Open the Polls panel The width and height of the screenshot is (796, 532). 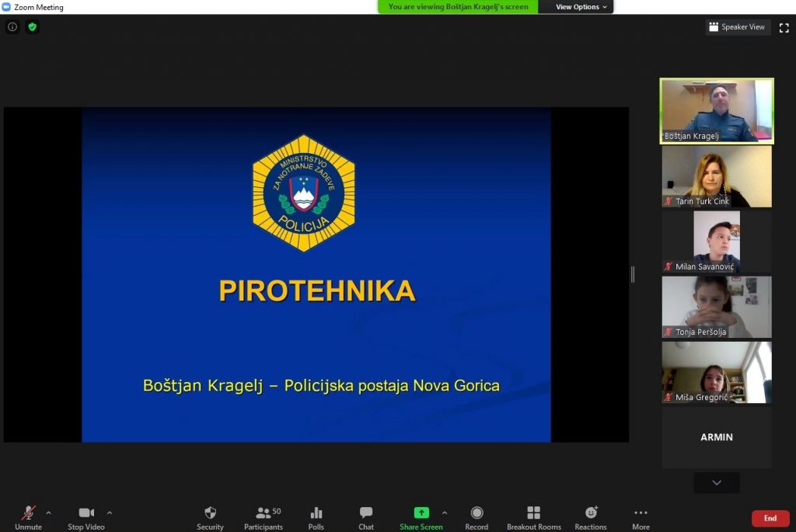(x=316, y=518)
